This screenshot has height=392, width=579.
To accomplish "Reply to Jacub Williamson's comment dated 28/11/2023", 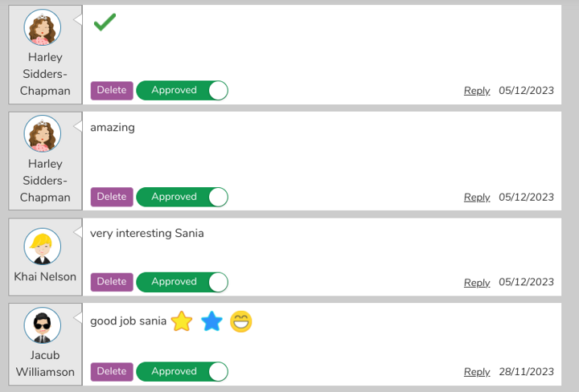I will [x=477, y=372].
